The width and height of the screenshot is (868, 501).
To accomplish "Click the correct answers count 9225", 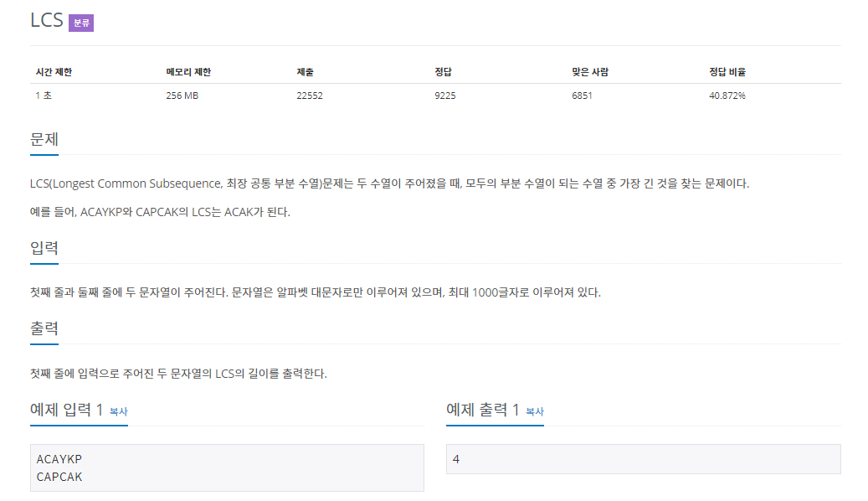I will click(445, 96).
